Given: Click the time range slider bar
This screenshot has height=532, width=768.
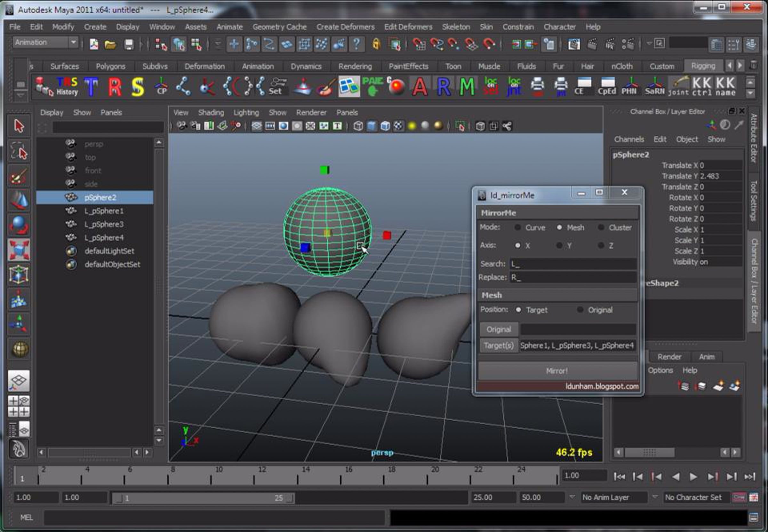Looking at the screenshot, I should coord(203,498).
